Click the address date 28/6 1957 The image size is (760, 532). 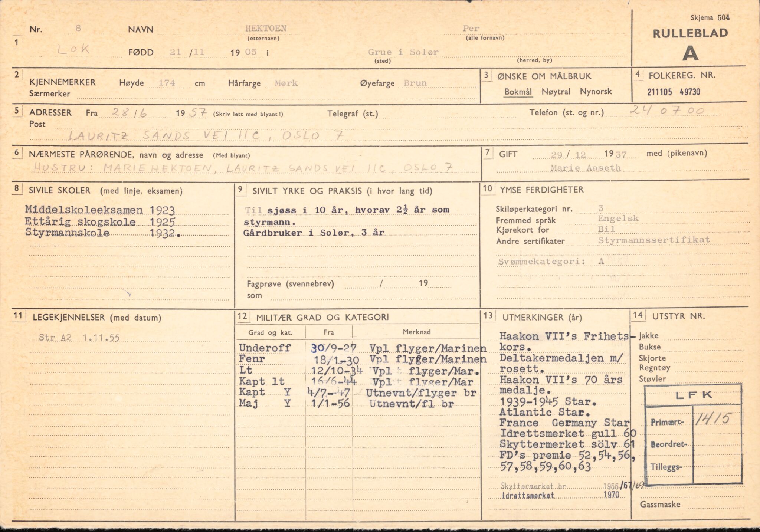(160, 112)
